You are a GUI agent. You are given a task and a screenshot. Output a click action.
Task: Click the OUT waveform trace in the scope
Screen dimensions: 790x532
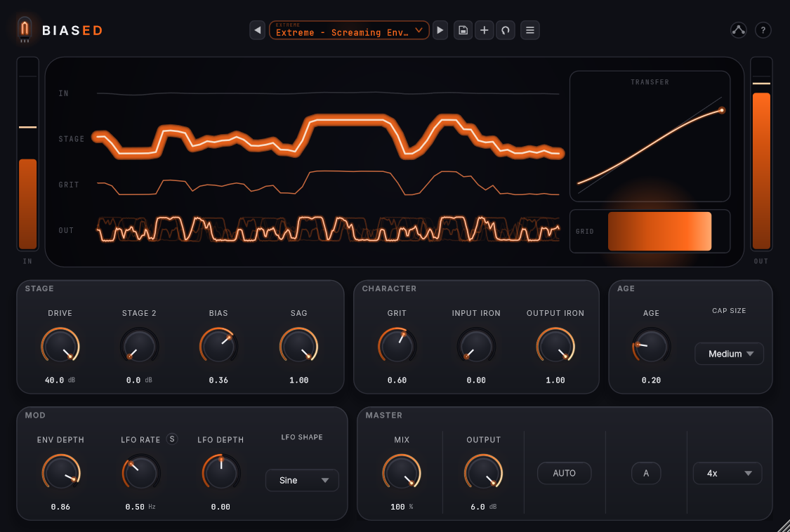(x=328, y=230)
